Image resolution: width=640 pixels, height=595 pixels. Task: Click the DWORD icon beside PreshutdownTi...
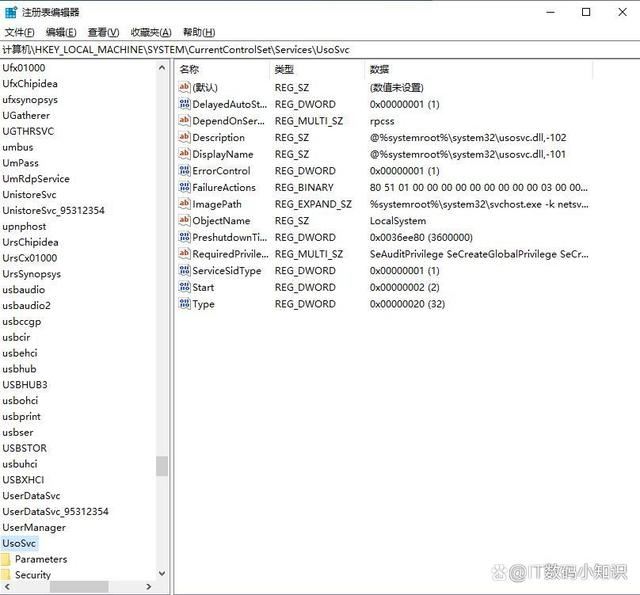coord(184,237)
